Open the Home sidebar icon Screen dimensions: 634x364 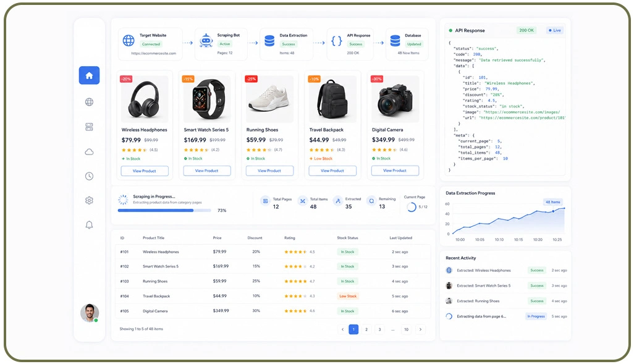(x=89, y=75)
